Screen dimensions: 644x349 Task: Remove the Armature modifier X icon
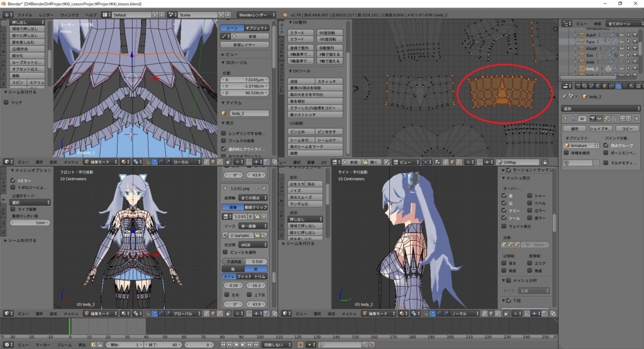coord(636,118)
